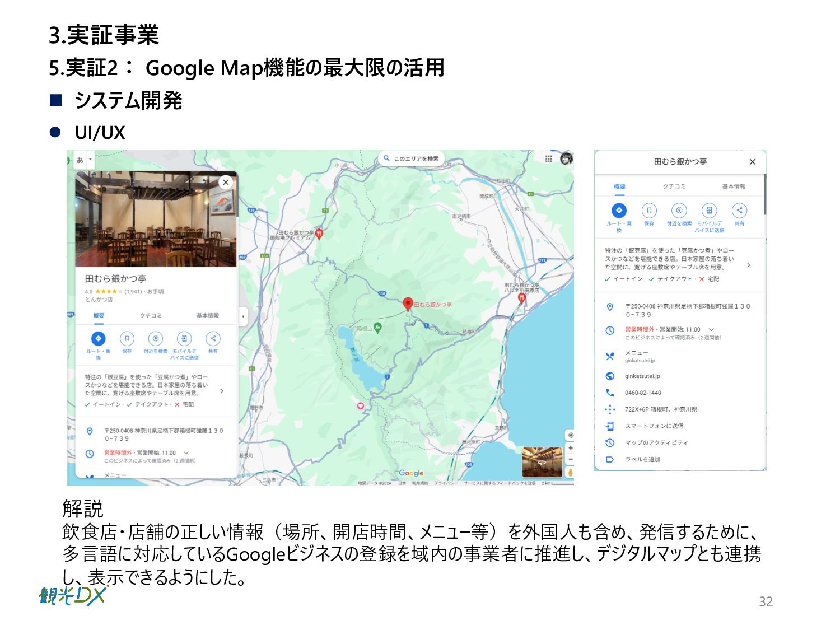This screenshot has width=840, height=630.
Task: Close the restaurant photo card on the map
Action: pyautogui.click(x=226, y=182)
